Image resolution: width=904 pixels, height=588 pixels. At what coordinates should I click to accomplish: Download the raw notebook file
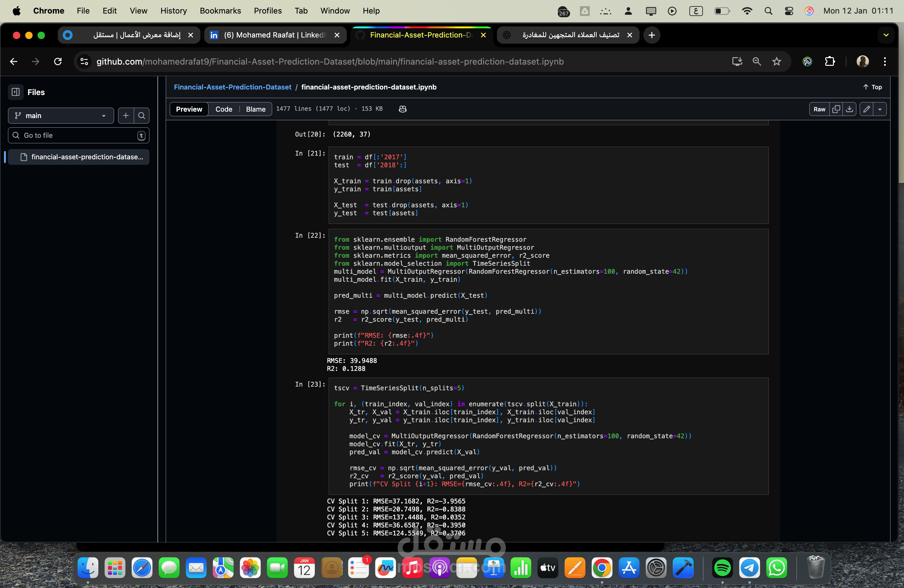click(x=849, y=109)
